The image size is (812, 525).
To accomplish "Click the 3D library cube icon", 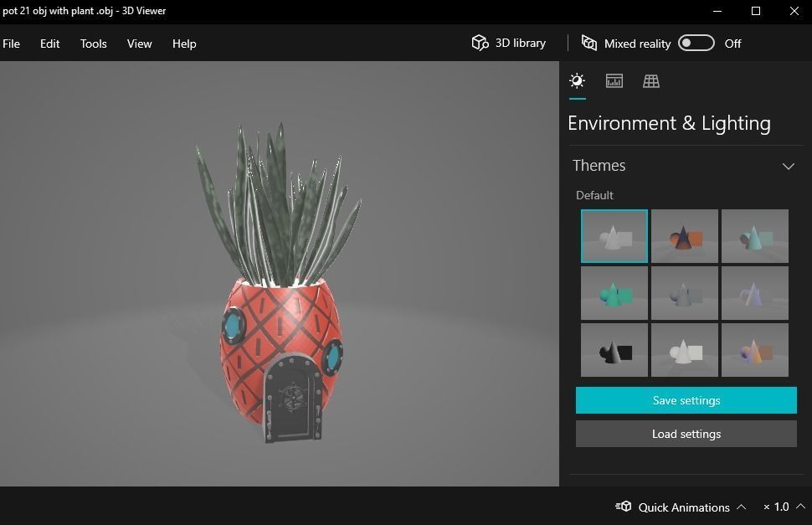I will point(480,43).
